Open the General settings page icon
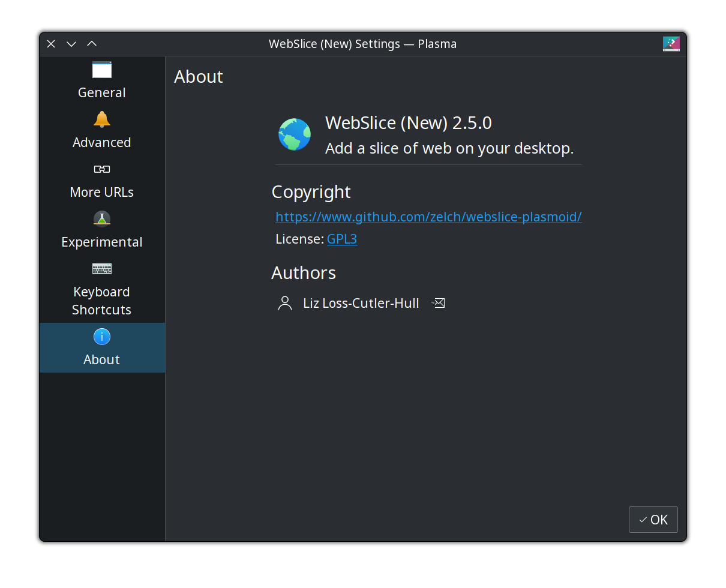This screenshot has width=726, height=588. coord(102,70)
